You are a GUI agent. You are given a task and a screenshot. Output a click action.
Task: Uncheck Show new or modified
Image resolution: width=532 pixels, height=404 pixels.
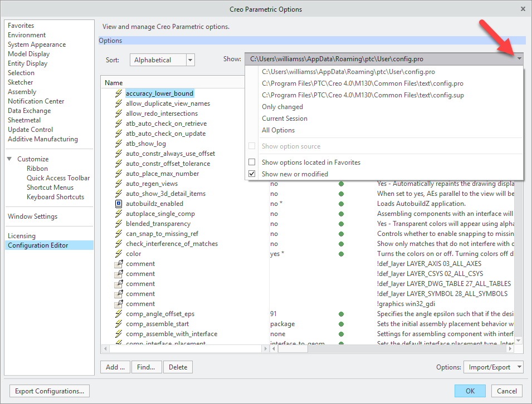pos(252,174)
